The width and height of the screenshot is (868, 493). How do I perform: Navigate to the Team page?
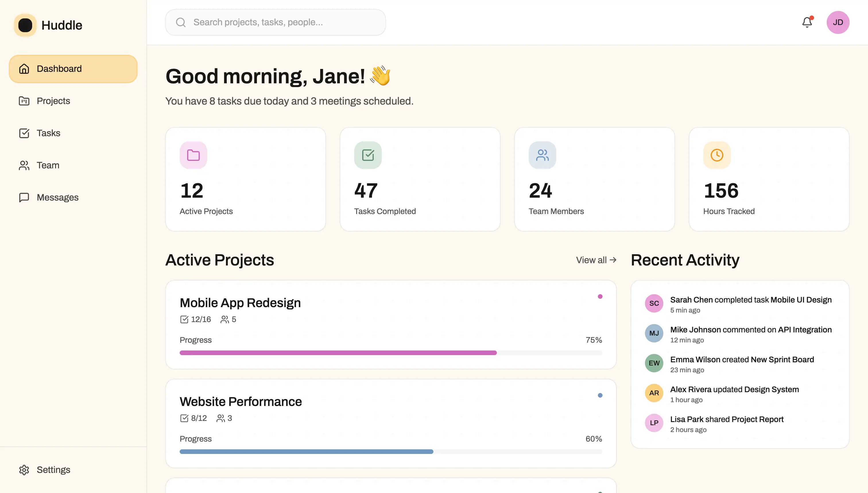point(48,165)
